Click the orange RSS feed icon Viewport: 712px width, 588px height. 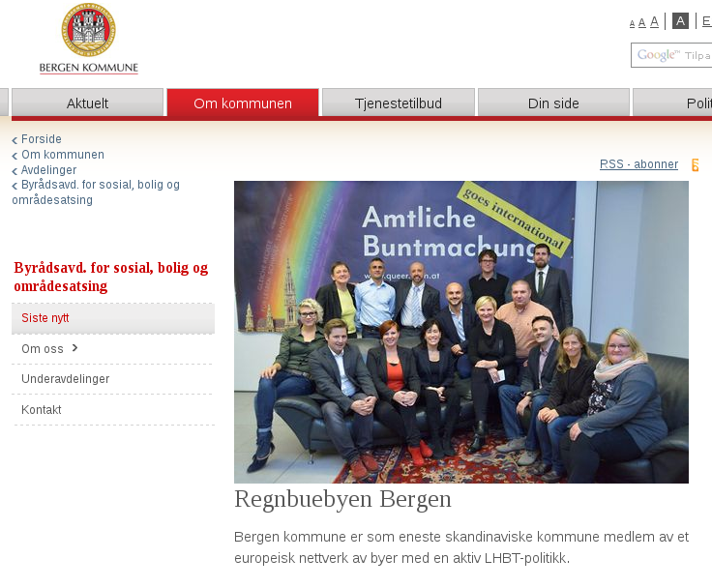pos(696,164)
